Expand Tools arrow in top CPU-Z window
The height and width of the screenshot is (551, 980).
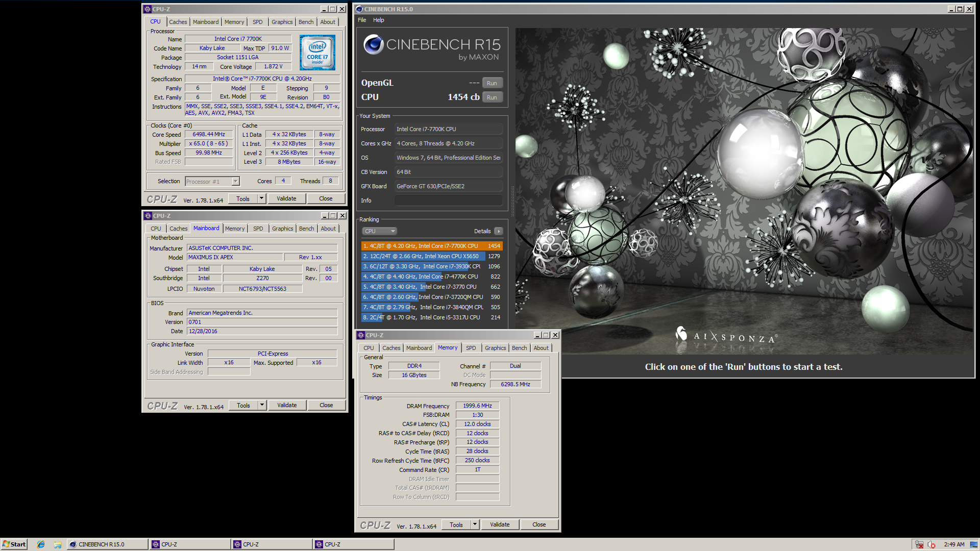pos(261,198)
